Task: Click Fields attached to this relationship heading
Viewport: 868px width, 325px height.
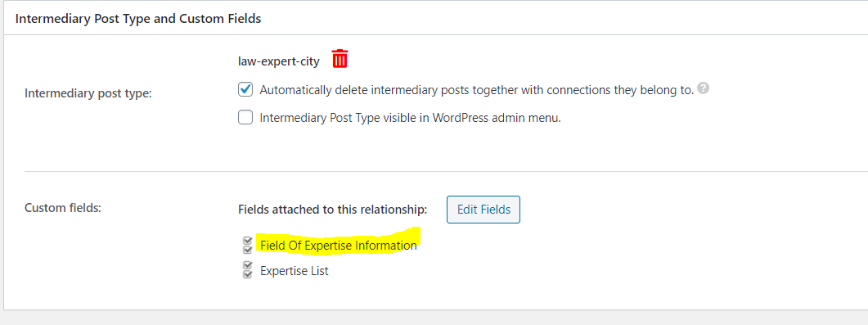Action: click(333, 210)
